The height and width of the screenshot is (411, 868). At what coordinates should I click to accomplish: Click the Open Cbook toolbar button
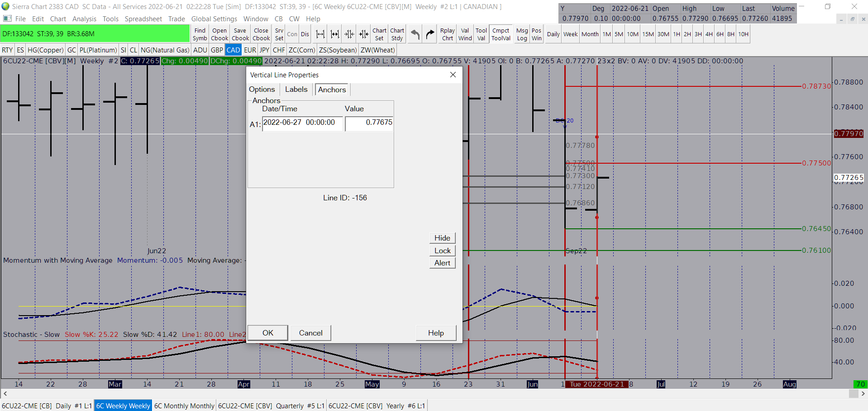click(219, 34)
